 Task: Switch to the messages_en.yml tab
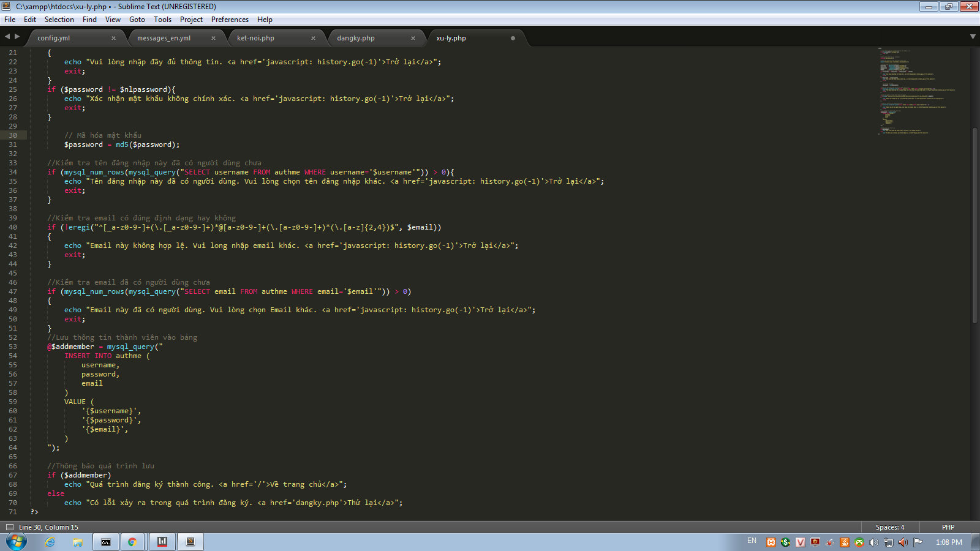pos(164,38)
